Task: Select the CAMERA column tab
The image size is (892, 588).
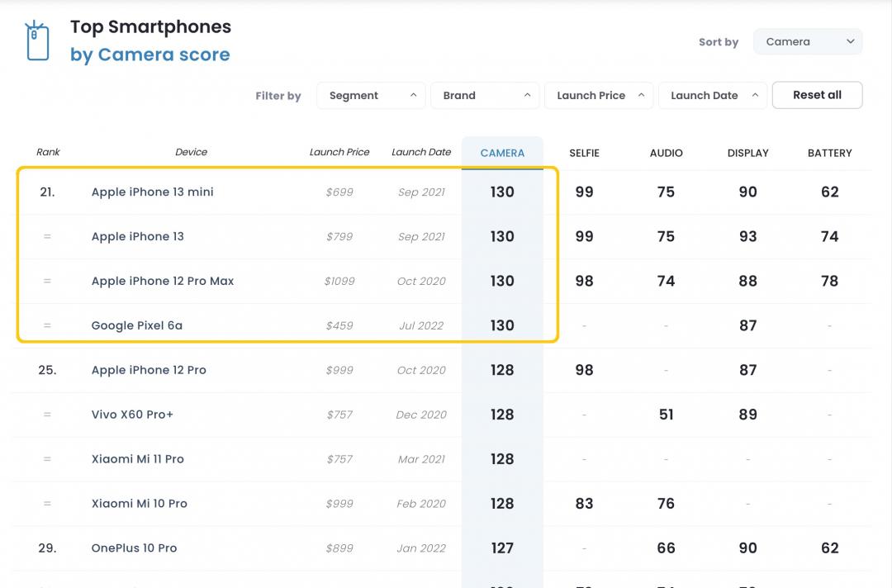Action: pyautogui.click(x=502, y=153)
